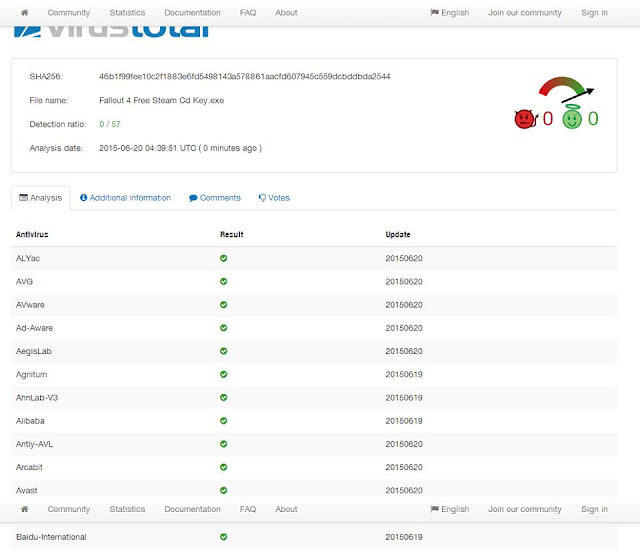Screen dimensions: 640x552
Task: Click Sign in in the top bar
Action: click(x=594, y=13)
